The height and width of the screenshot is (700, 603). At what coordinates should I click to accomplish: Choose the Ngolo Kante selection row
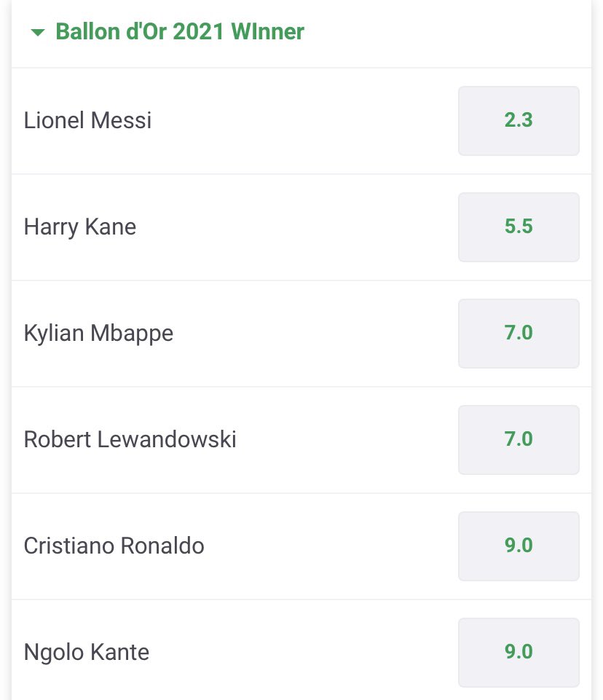(291, 652)
